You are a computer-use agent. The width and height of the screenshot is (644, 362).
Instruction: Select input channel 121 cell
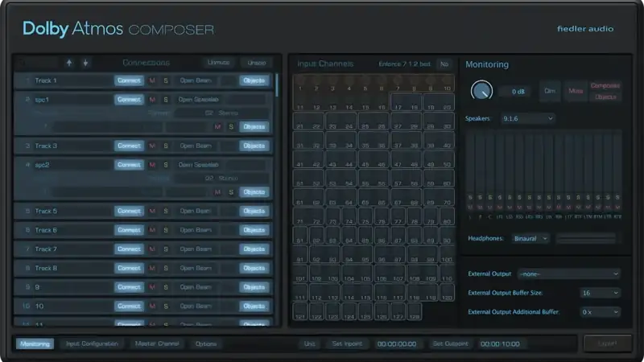[300, 312]
